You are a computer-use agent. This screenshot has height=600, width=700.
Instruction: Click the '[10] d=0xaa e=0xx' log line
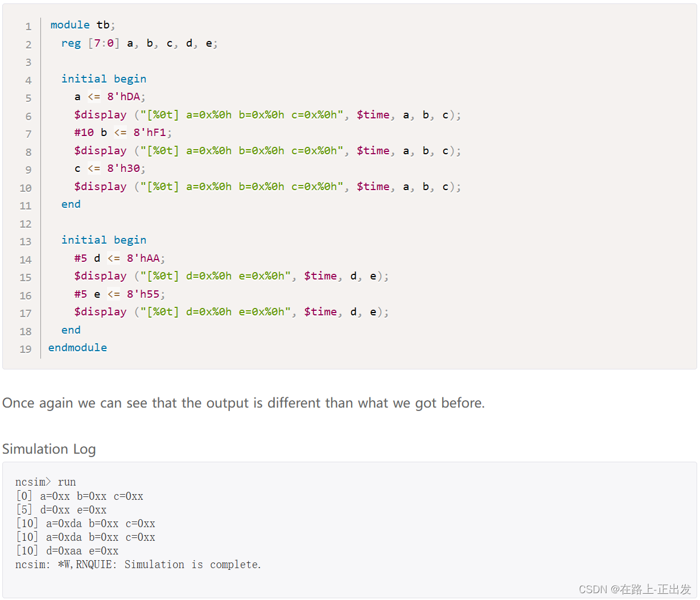[67, 551]
